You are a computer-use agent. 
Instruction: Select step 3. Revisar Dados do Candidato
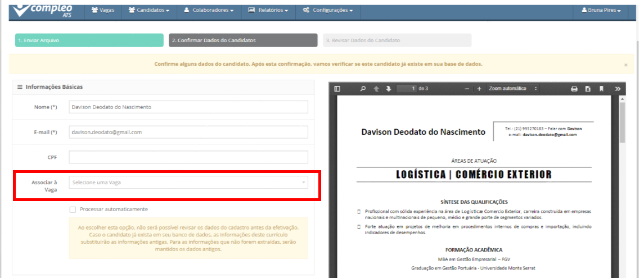pyautogui.click(x=397, y=40)
